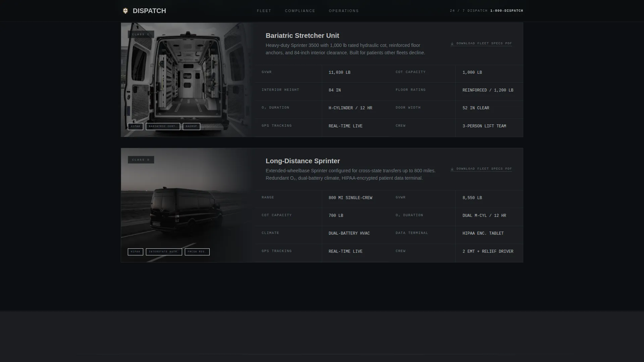Click the Heavy-duty Sprinter 3500 description text
This screenshot has height=362, width=644.
345,49
